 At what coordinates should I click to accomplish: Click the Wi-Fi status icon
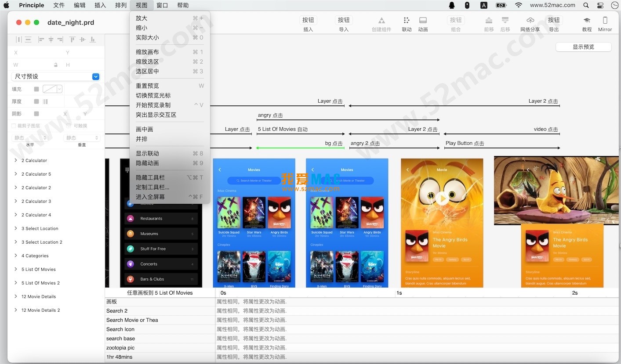coord(519,5)
